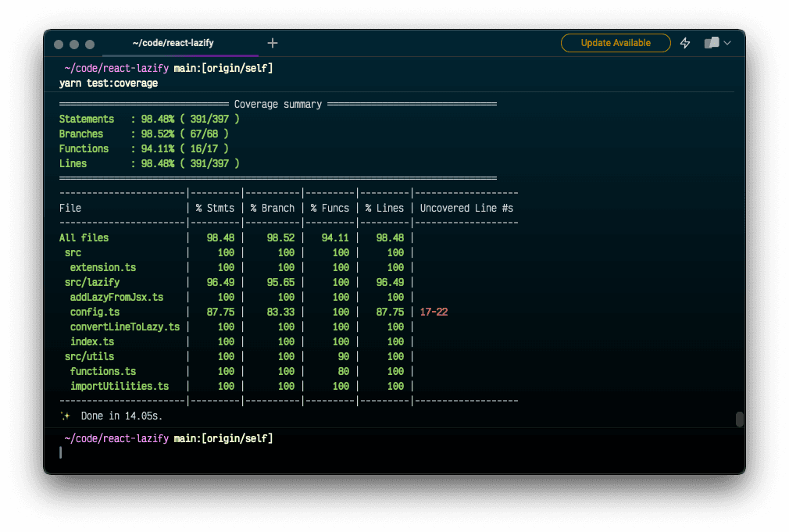Image resolution: width=789 pixels, height=532 pixels.
Task: Click the terminal scrollbar thumb on right edge
Action: (x=739, y=420)
